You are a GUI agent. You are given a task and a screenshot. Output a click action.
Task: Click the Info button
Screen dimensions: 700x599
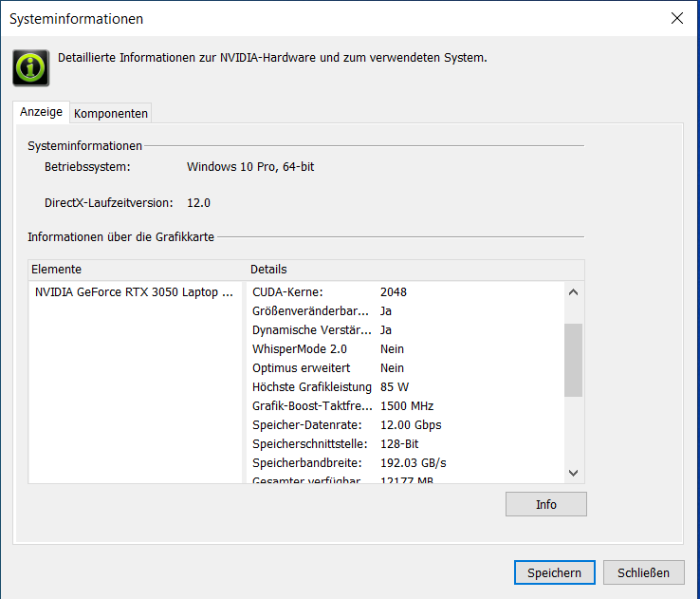pos(546,504)
